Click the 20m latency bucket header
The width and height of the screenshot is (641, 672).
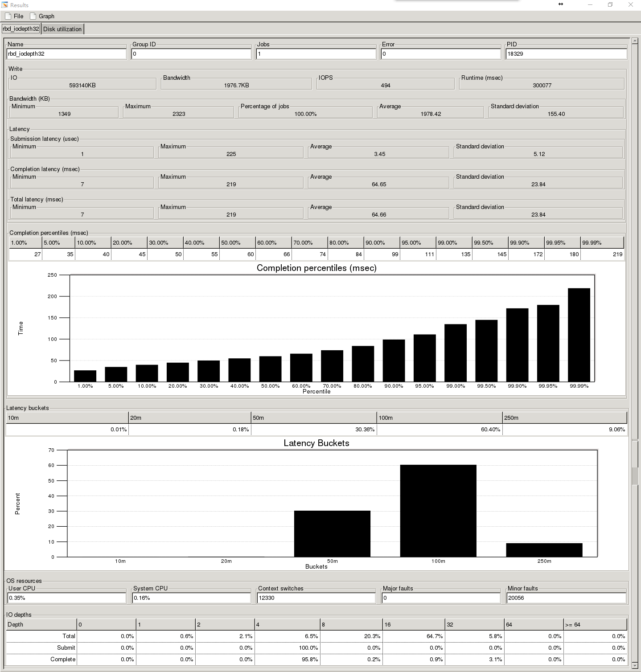point(189,418)
